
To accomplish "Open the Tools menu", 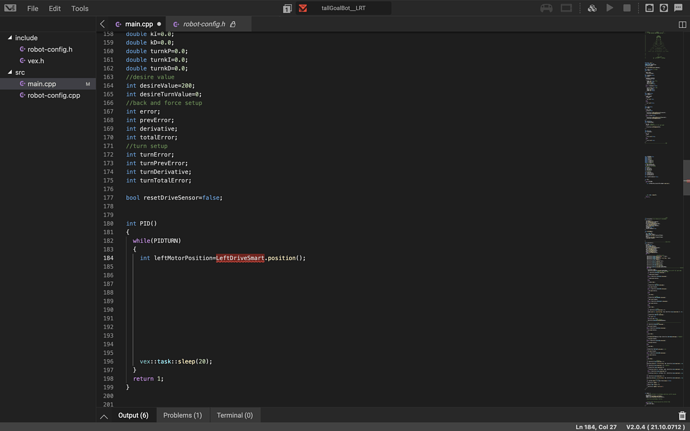I will (80, 8).
